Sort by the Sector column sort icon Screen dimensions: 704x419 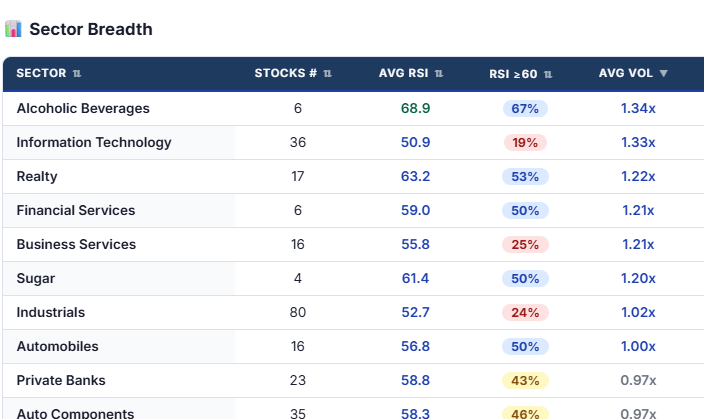coord(77,73)
